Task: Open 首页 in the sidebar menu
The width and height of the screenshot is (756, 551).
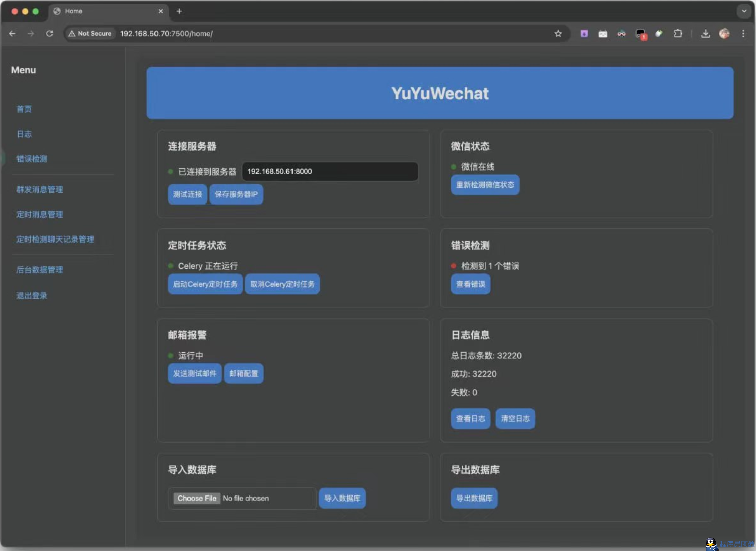Action: coord(24,109)
